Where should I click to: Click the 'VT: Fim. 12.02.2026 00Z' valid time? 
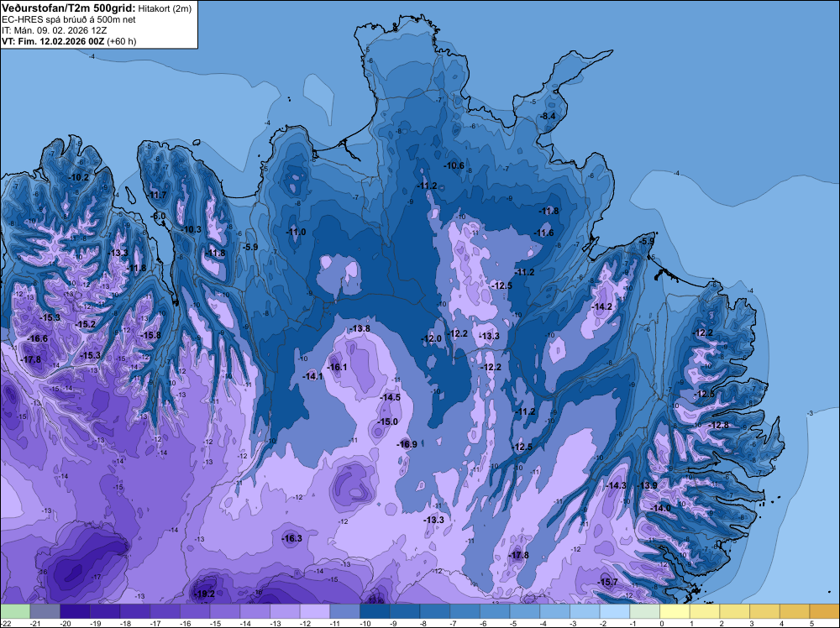53,41
